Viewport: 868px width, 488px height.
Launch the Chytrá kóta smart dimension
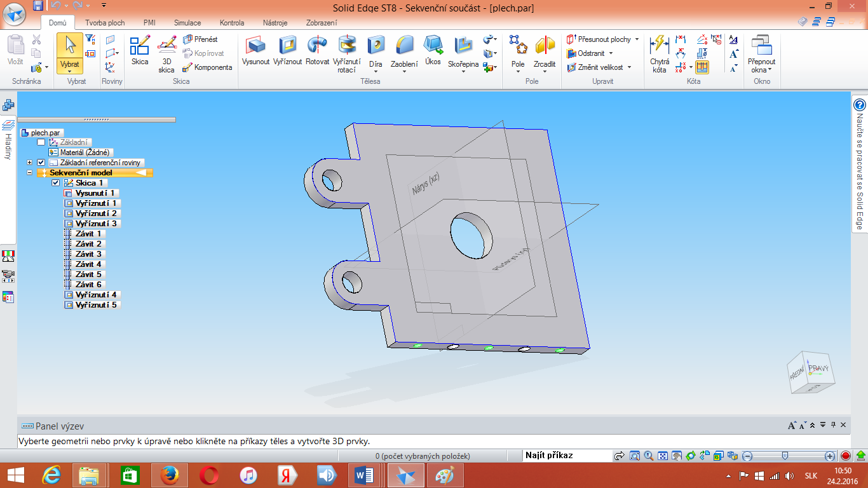coord(660,54)
